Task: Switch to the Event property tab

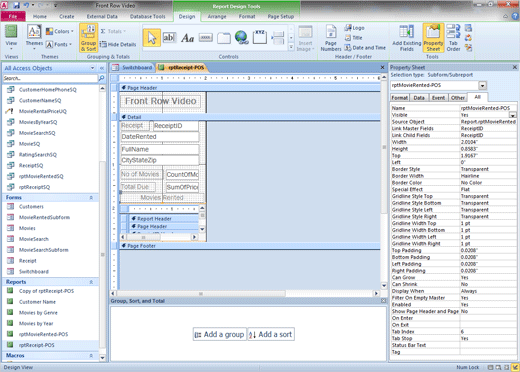Action: tap(438, 98)
